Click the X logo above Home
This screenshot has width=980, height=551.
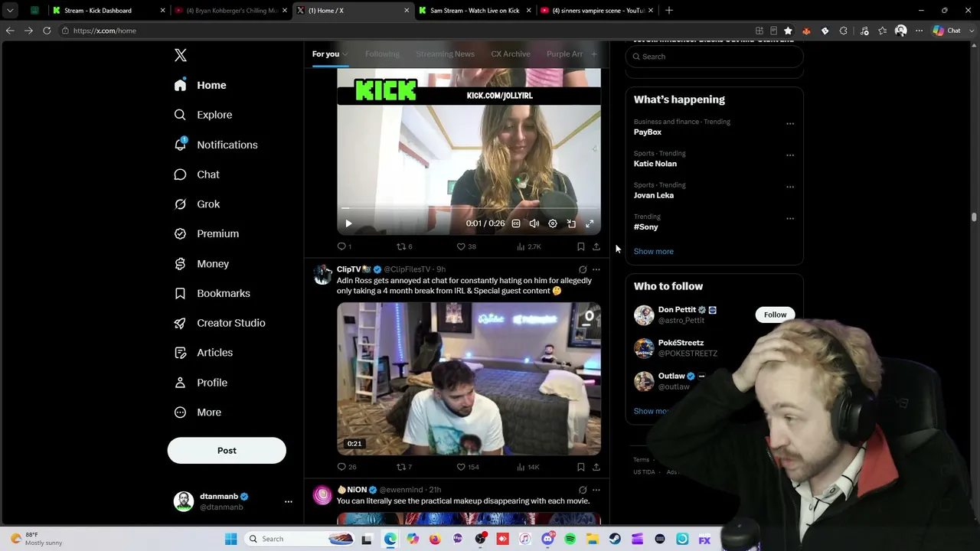pyautogui.click(x=181, y=55)
